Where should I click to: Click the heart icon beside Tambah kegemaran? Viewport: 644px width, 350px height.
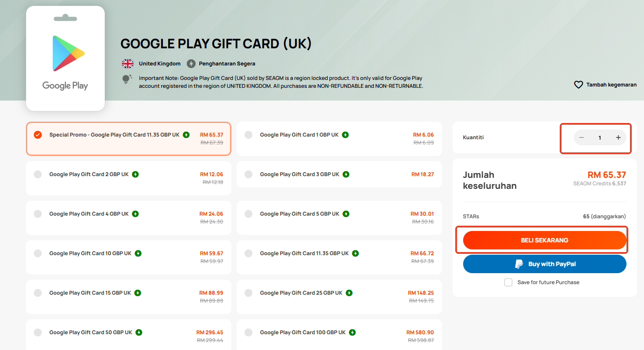[579, 85]
